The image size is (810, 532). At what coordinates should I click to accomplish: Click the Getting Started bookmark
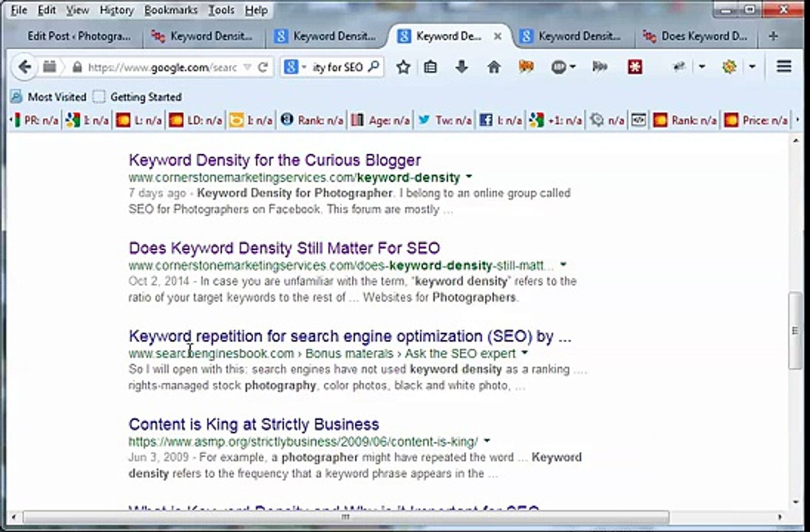point(138,97)
